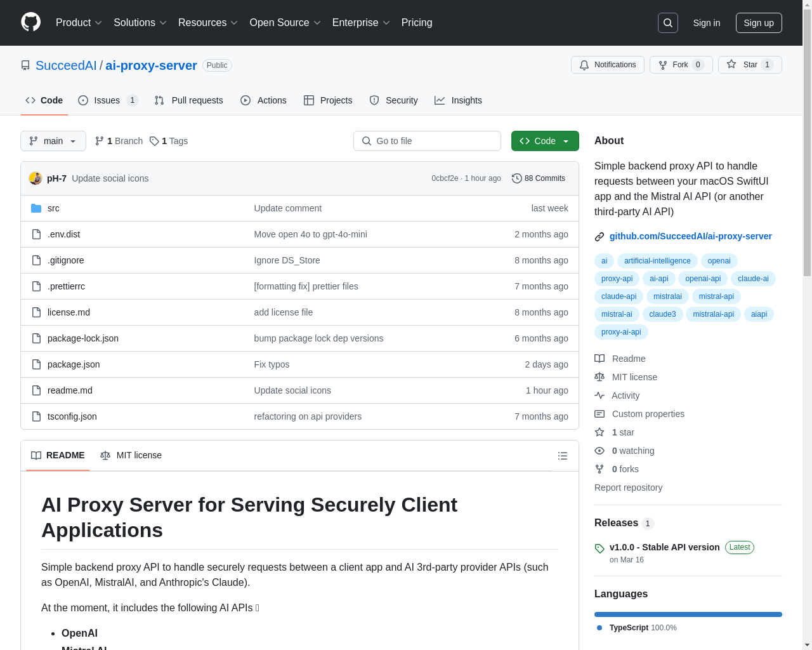Click the pulse icon beside Activity
Image resolution: width=812 pixels, height=650 pixels.
(599, 395)
